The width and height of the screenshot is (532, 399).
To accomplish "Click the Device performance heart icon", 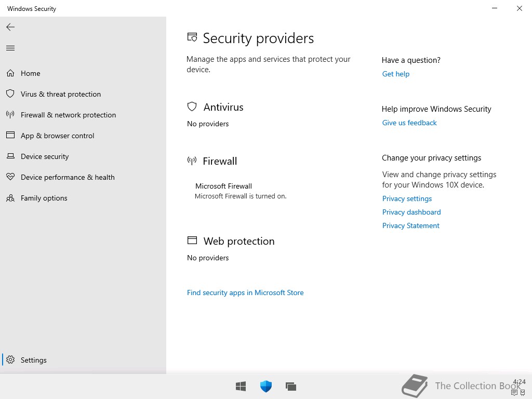I will click(x=10, y=177).
